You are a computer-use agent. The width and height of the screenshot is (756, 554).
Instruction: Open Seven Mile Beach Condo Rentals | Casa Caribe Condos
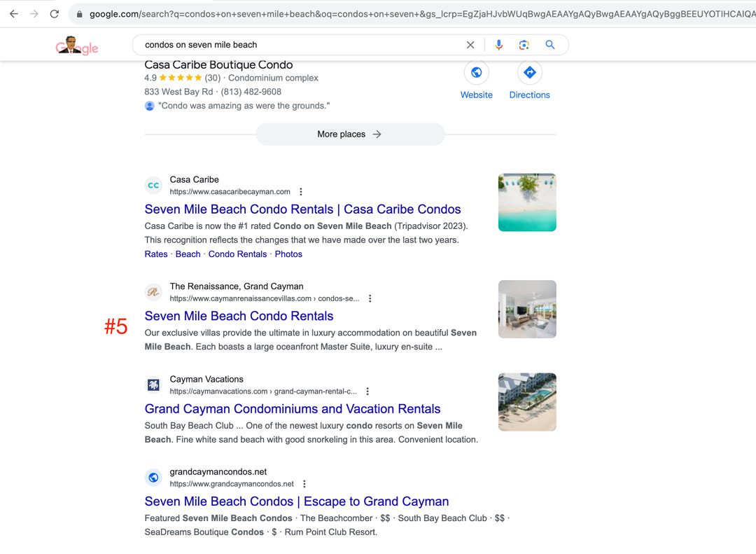[303, 209]
